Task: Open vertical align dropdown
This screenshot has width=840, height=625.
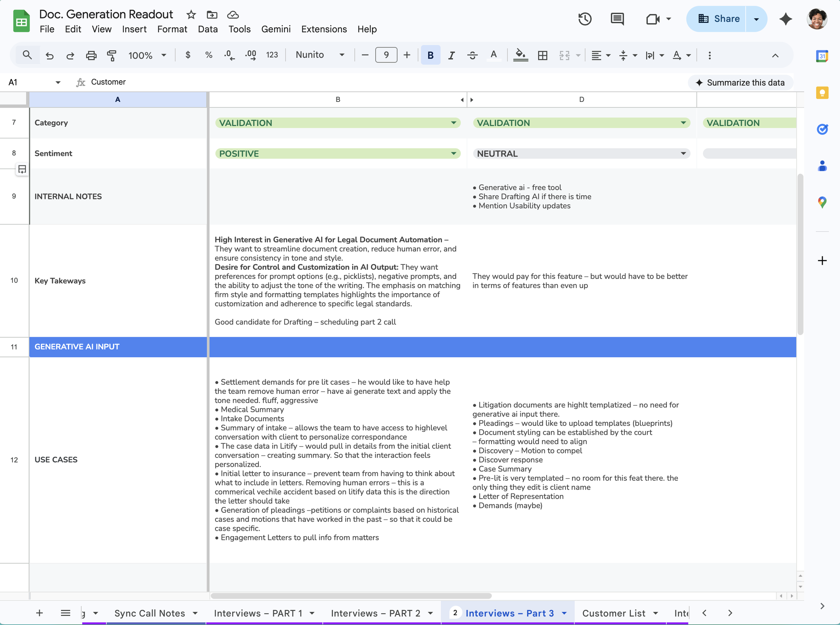Action: coord(628,55)
